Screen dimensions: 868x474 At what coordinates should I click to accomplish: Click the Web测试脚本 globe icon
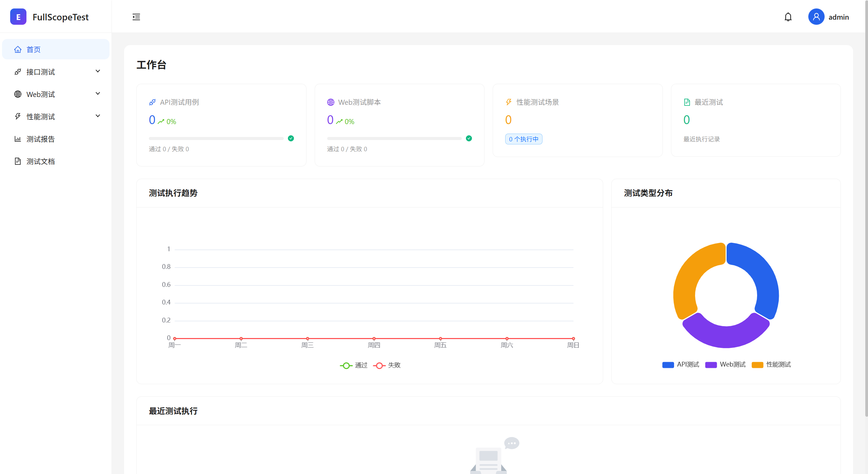pos(331,102)
